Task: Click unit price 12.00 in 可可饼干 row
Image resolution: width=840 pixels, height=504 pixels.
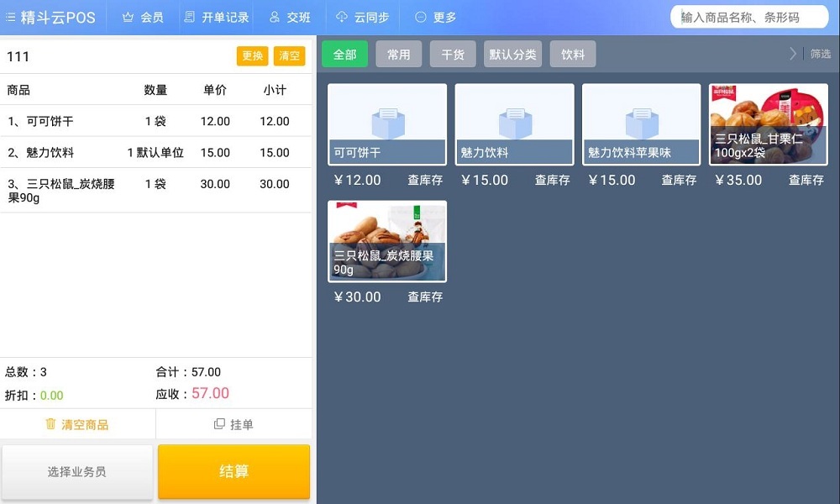Action: click(215, 122)
